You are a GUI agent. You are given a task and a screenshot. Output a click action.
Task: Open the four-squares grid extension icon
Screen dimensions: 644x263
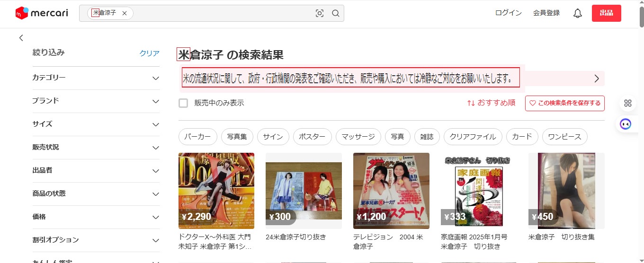point(628,103)
